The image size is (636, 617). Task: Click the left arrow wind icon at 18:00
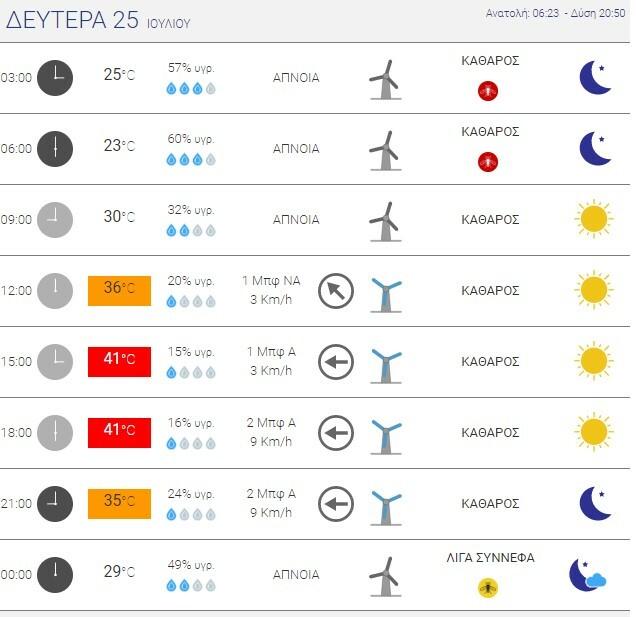(336, 433)
